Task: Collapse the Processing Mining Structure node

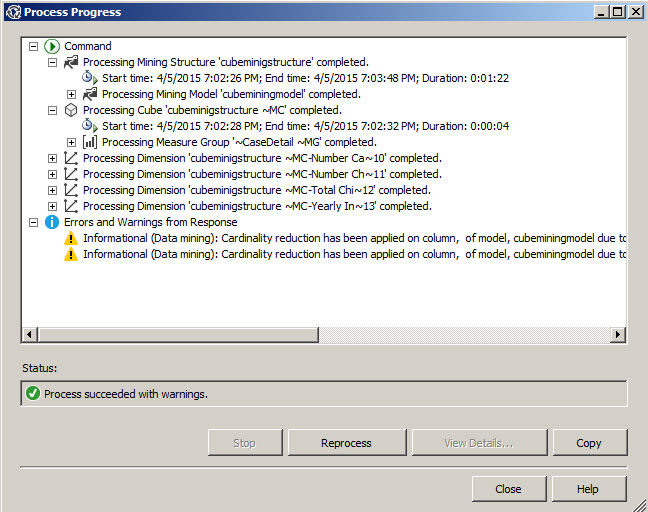Action: [x=52, y=62]
